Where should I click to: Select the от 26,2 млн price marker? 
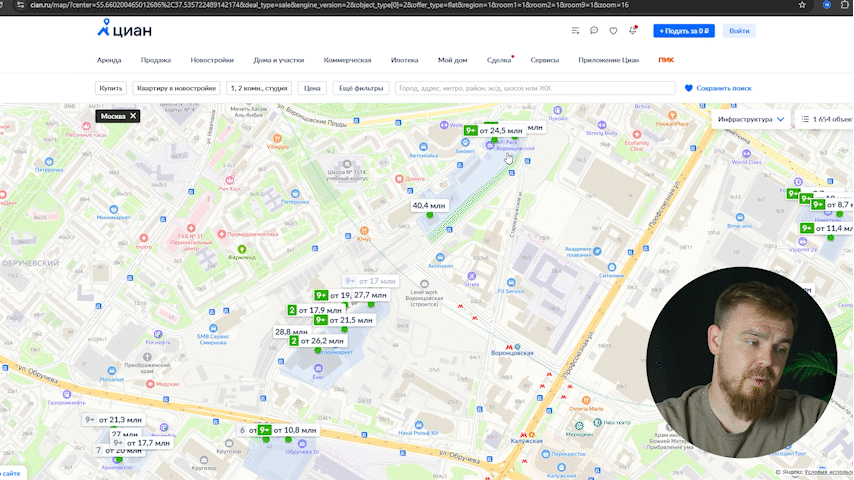318,341
